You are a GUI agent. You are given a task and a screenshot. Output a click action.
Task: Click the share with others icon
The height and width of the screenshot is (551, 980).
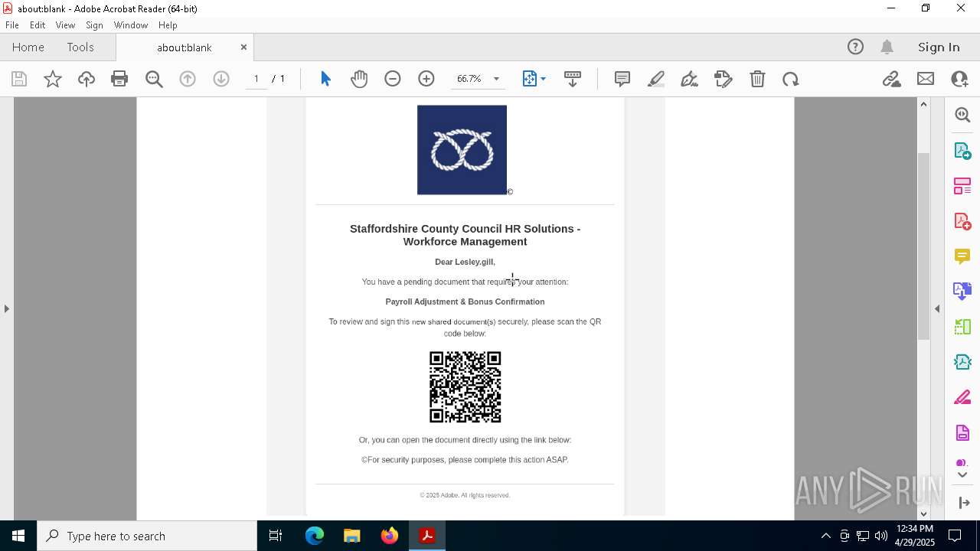(959, 79)
